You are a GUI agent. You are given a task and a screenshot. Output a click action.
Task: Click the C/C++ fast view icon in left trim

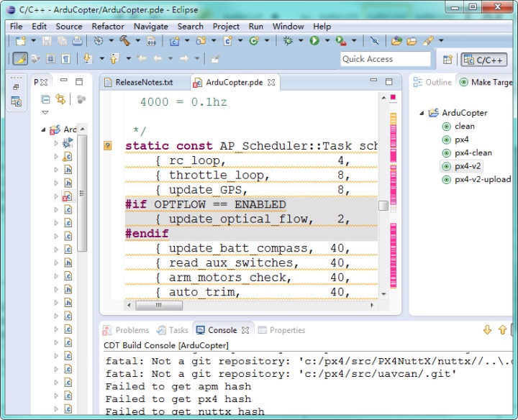(16, 101)
